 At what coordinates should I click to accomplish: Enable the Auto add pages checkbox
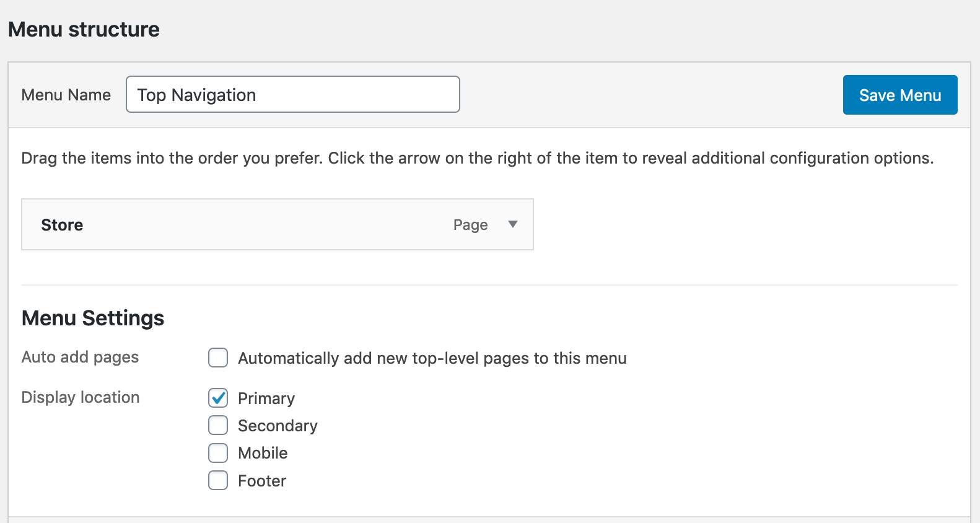tap(218, 358)
